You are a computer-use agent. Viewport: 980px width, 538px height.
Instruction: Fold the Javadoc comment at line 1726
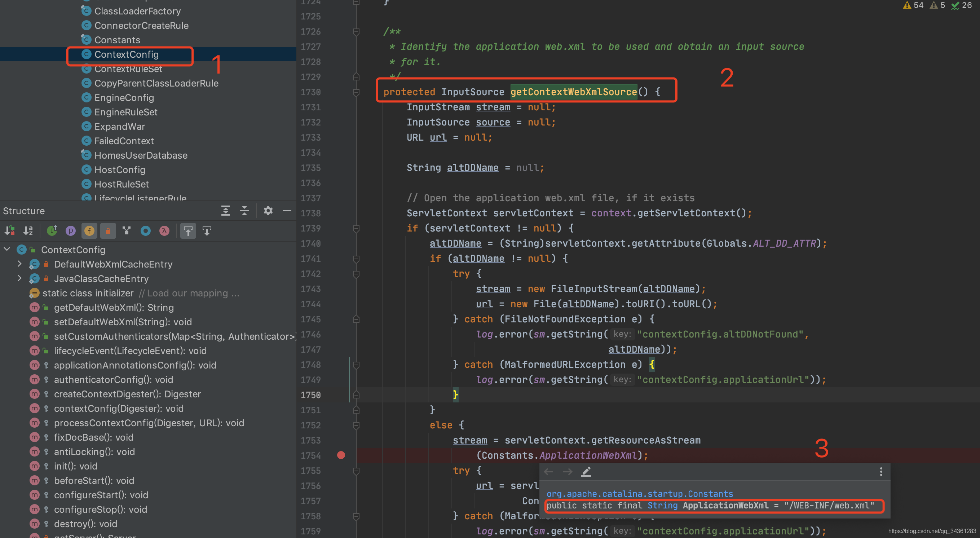coord(356,32)
